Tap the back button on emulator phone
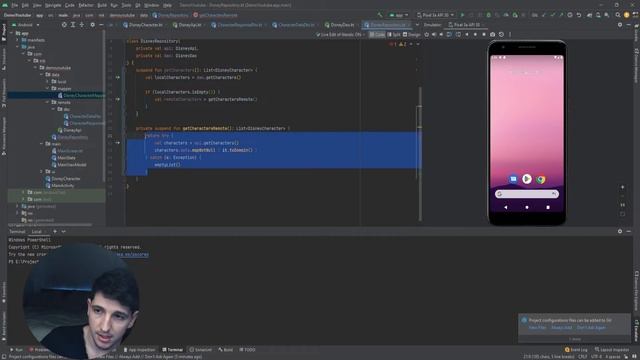The height and width of the screenshot is (360, 640). coord(506,207)
